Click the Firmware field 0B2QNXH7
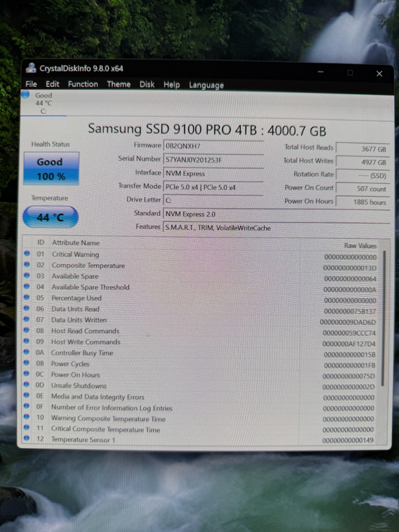Viewport: 399px width, 532px height. pos(213,146)
